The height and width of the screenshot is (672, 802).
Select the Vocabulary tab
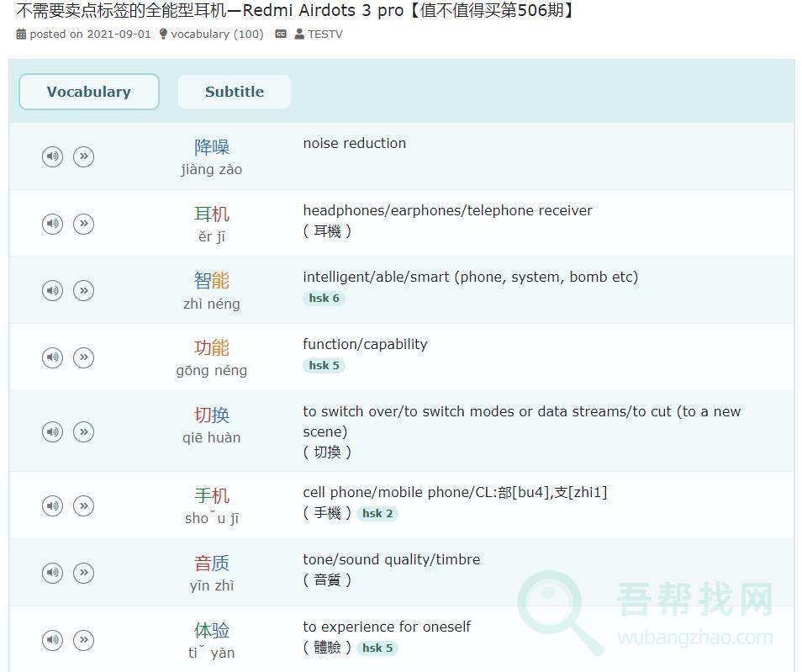pyautogui.click(x=88, y=91)
